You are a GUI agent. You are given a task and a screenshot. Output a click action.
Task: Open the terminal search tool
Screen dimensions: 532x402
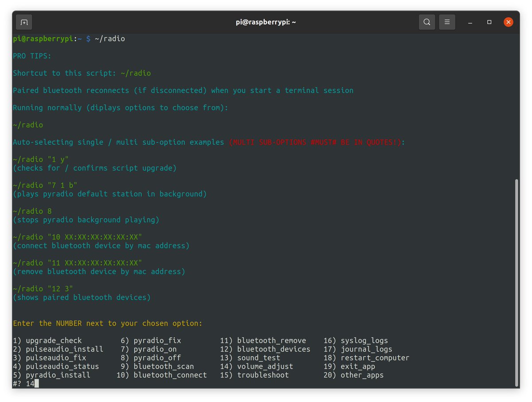426,22
